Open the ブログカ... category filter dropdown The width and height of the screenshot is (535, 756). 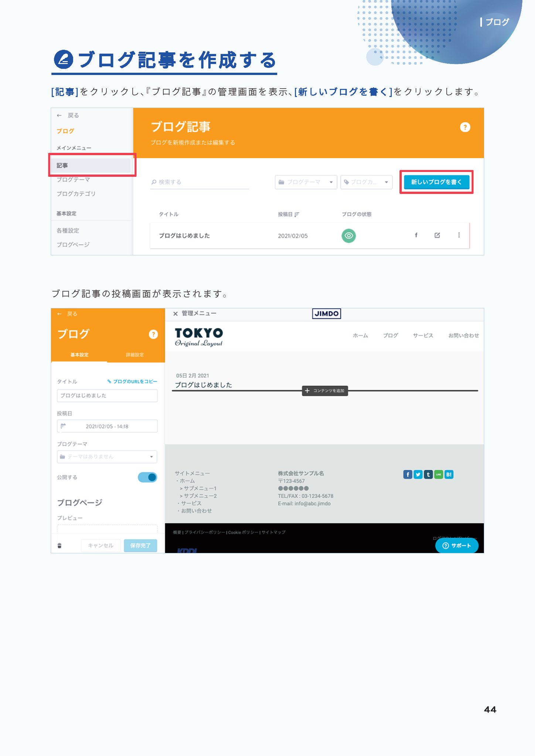click(367, 182)
